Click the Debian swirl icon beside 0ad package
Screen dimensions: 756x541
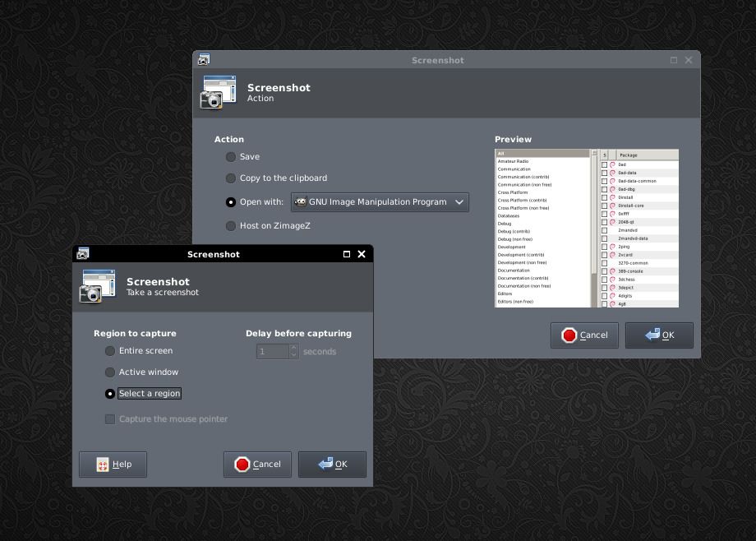612,164
